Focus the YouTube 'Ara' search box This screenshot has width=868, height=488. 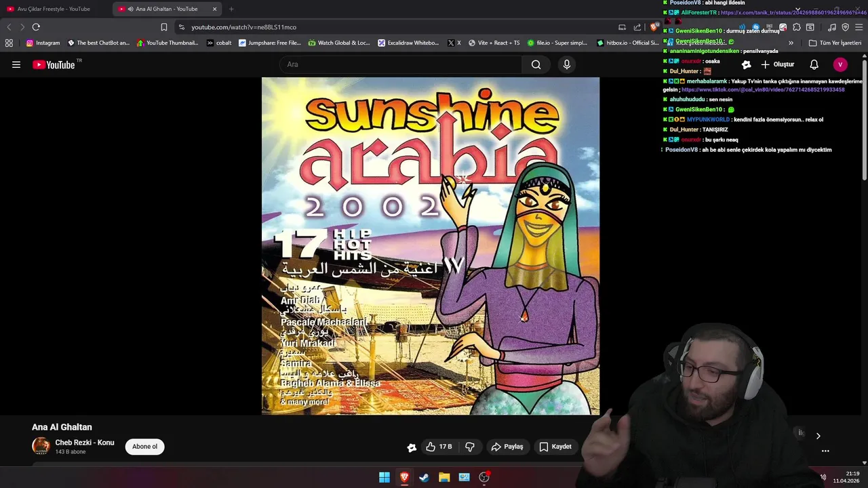(401, 64)
